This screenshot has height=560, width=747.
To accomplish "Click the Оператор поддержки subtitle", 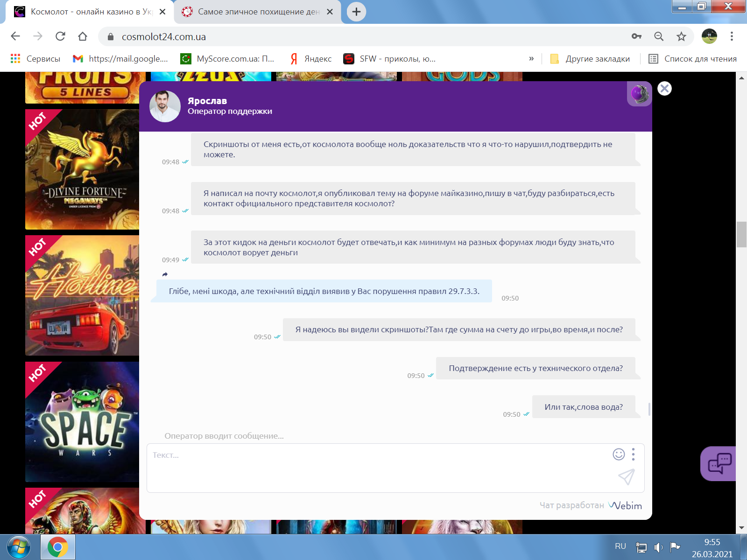I will click(x=230, y=111).
